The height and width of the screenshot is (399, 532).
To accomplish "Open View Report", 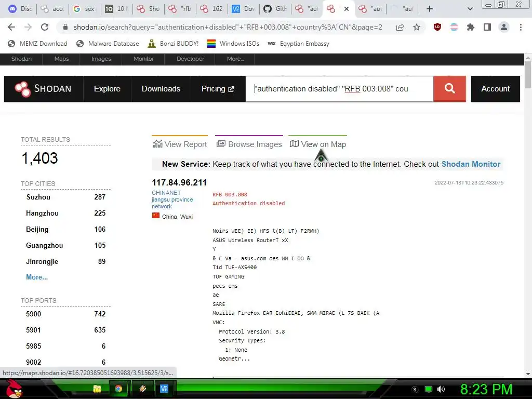I will pyautogui.click(x=180, y=144).
